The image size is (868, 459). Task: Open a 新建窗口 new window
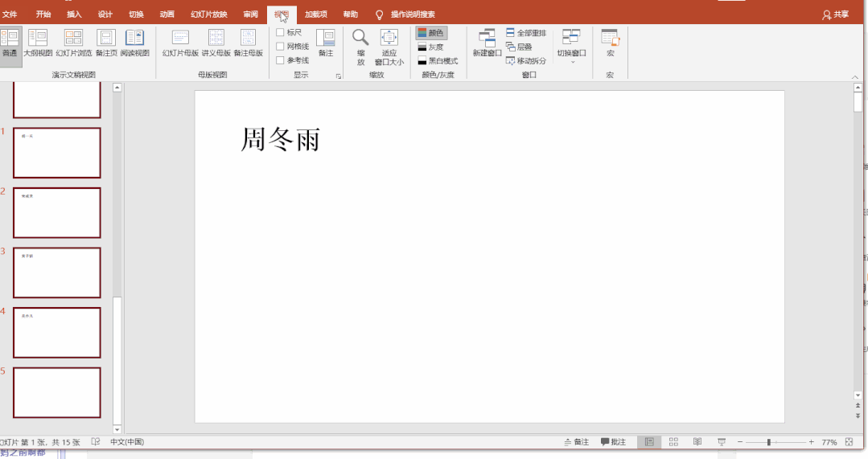[x=487, y=43]
